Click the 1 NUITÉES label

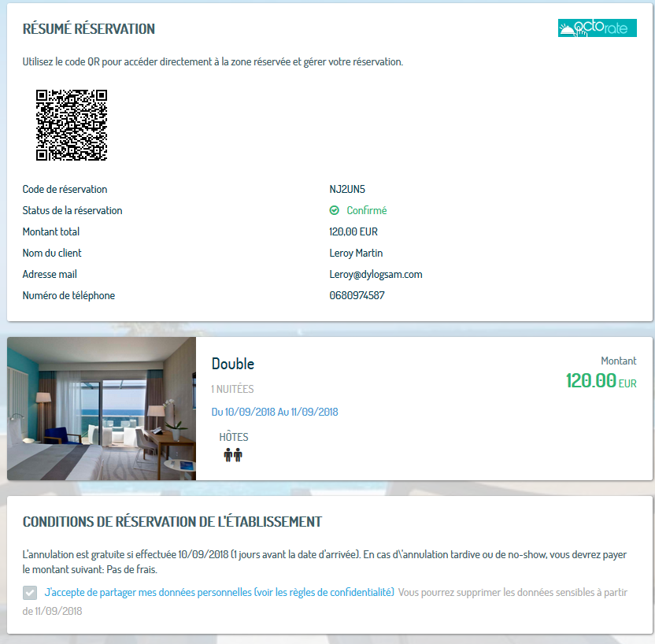tap(232, 389)
